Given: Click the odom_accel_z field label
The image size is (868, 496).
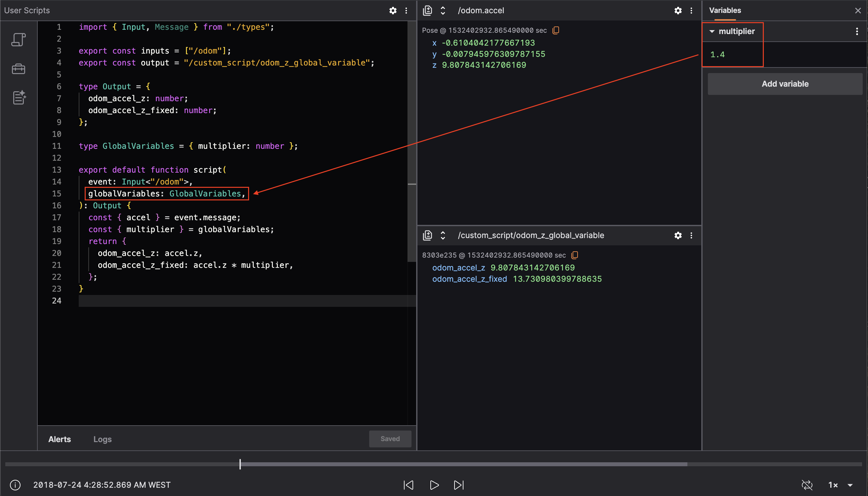Looking at the screenshot, I should tap(458, 268).
